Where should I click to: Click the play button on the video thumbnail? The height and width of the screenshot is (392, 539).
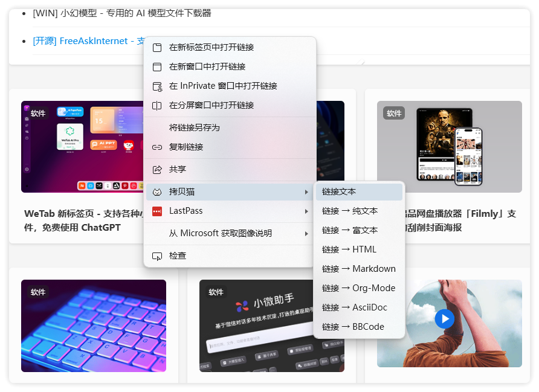445,319
